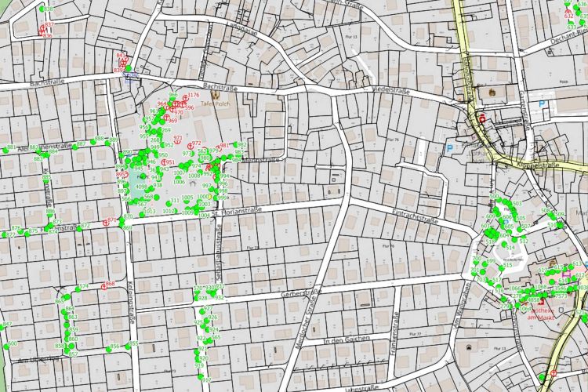
Task: Select the green marker labeled 600
Action: coord(5,345)
